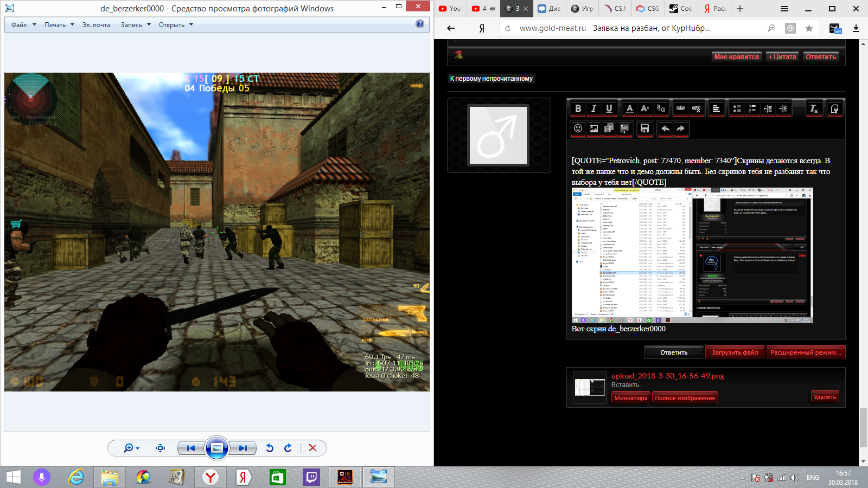Switch to the 'Игр' browser tab

583,9
